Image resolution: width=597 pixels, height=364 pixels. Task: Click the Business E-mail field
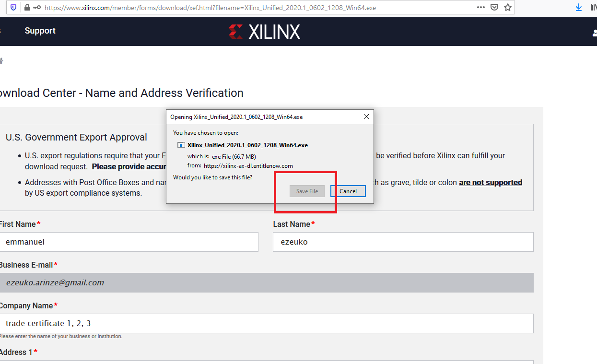[266, 282]
